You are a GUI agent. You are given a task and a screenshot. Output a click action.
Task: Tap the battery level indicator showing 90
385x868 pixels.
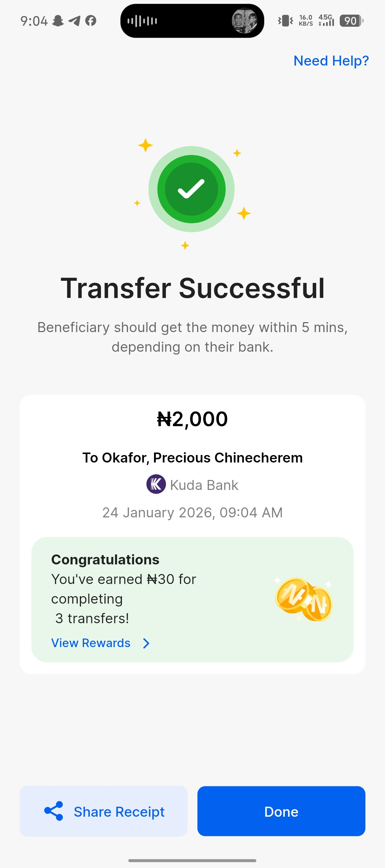click(351, 21)
